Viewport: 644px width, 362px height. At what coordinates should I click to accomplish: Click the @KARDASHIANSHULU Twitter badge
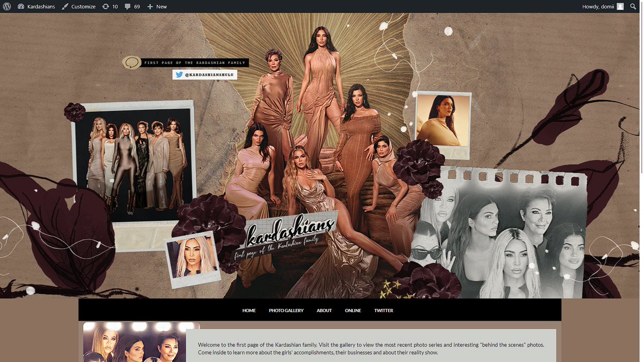click(204, 75)
